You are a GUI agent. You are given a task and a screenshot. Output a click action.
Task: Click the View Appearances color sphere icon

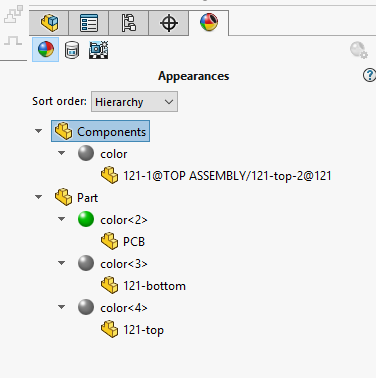[x=46, y=50]
